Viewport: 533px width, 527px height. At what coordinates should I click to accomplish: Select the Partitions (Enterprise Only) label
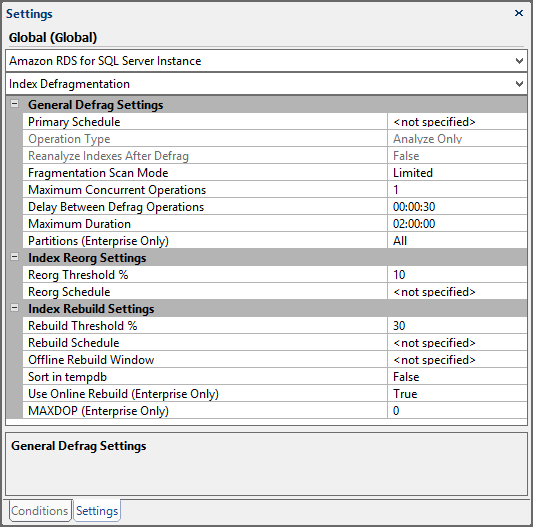click(98, 241)
